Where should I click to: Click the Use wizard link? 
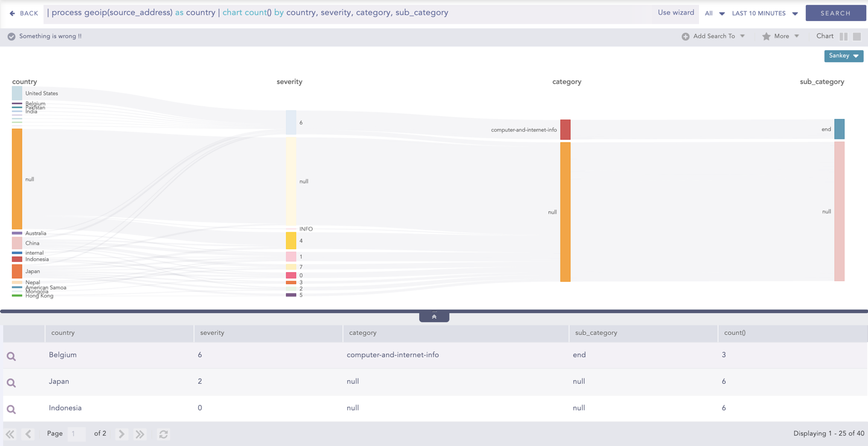click(x=676, y=13)
